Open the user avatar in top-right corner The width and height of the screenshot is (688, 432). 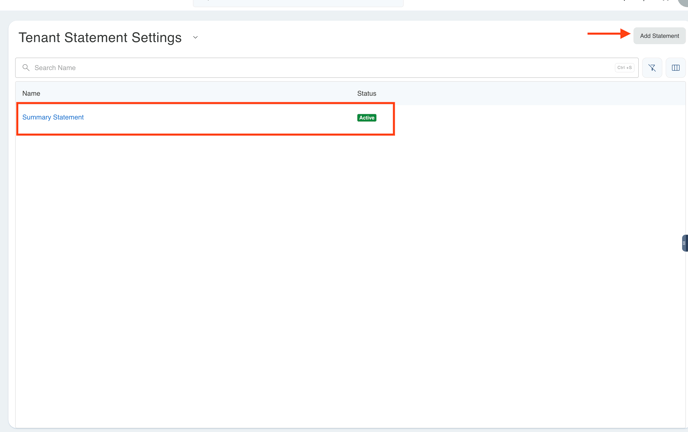pyautogui.click(x=683, y=2)
